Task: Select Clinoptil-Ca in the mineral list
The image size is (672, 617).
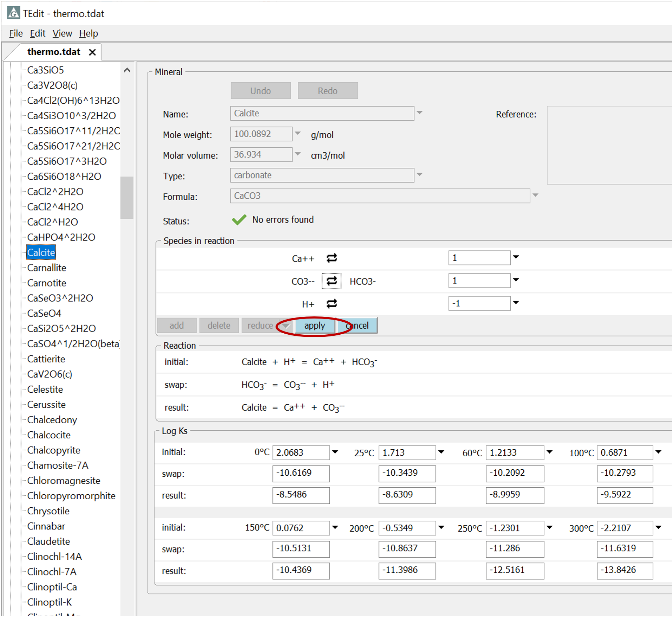Action: click(52, 587)
